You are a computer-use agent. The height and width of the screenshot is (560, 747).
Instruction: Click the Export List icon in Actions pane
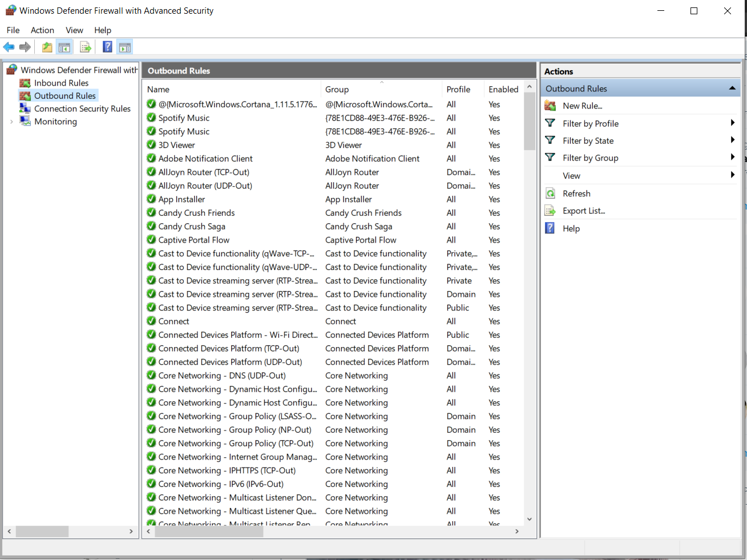click(x=550, y=211)
